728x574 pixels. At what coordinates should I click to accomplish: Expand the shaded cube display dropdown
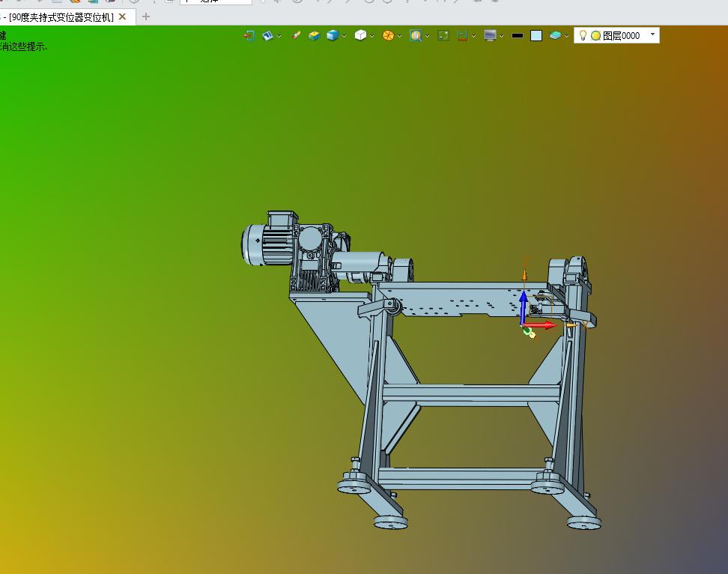[344, 36]
